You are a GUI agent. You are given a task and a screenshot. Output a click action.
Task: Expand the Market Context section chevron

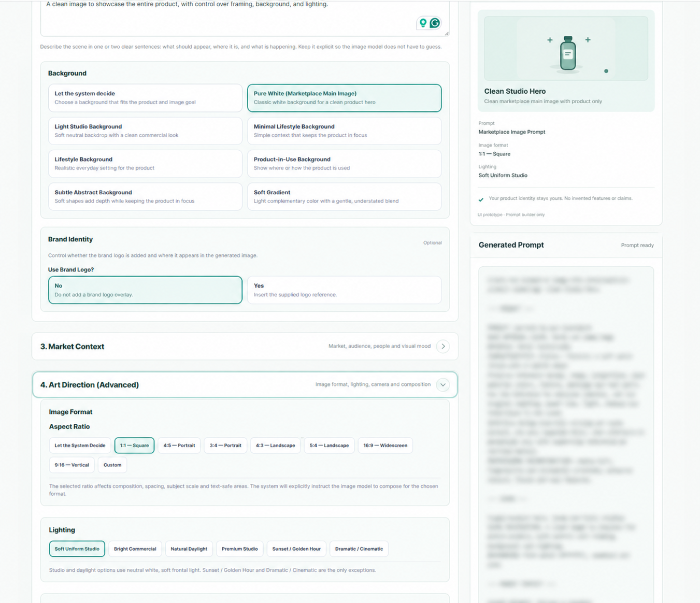(x=443, y=347)
